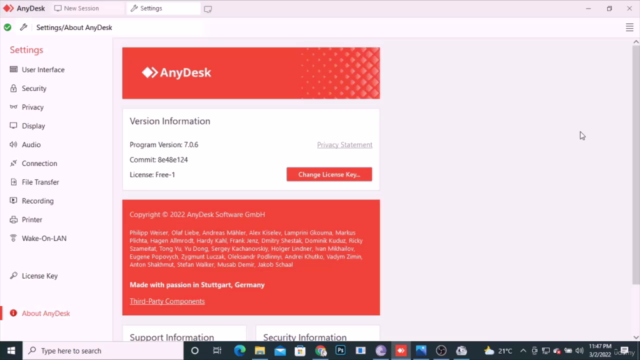Select About AnyDesk in sidebar
640x360 pixels.
pyautogui.click(x=40, y=313)
